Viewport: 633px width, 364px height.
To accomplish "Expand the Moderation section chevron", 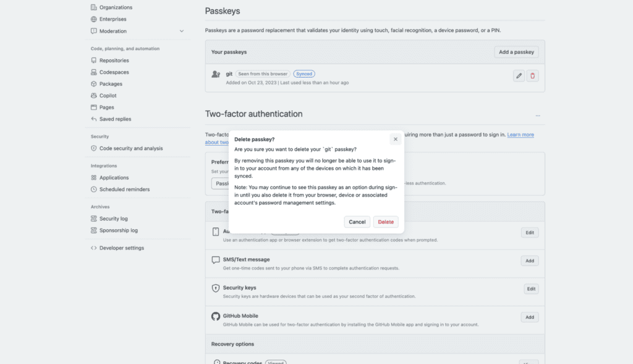I will (182, 30).
